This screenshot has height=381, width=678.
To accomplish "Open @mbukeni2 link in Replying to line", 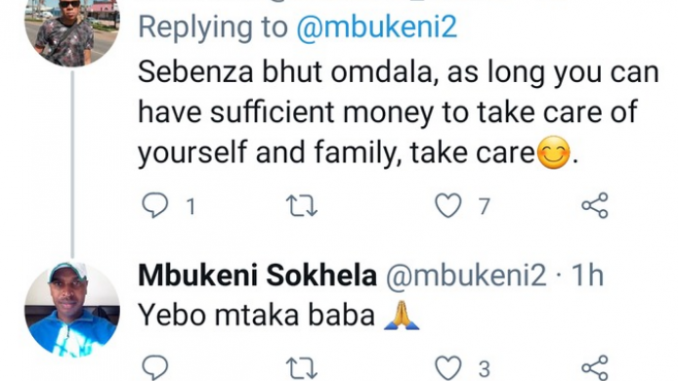I will tap(377, 27).
